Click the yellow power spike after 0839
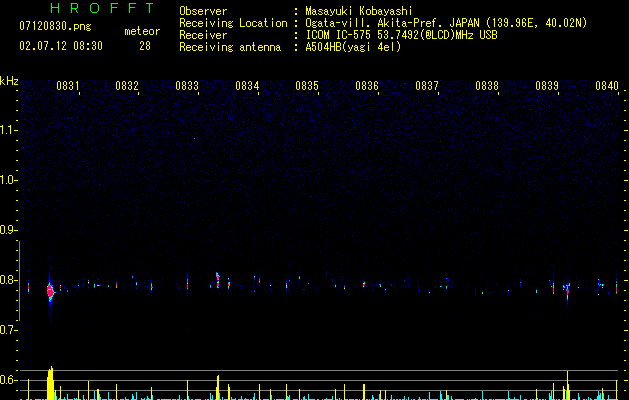The image size is (629, 400). click(x=568, y=385)
